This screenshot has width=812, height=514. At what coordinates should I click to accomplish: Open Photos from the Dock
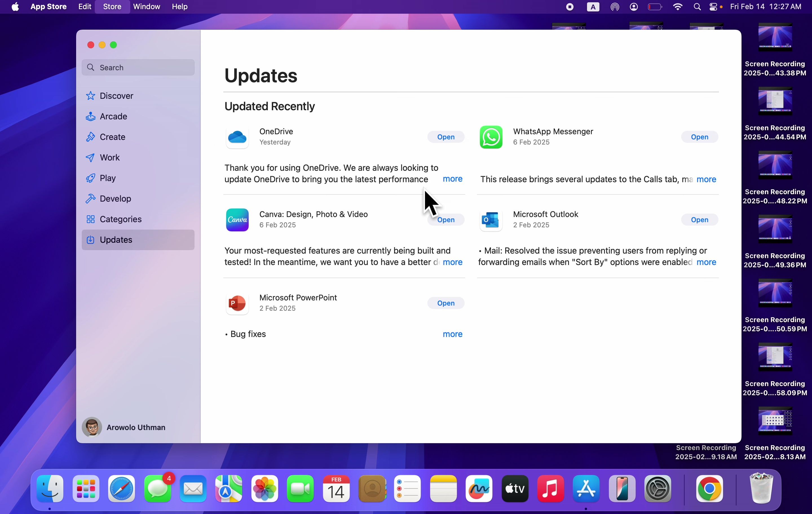click(x=265, y=489)
